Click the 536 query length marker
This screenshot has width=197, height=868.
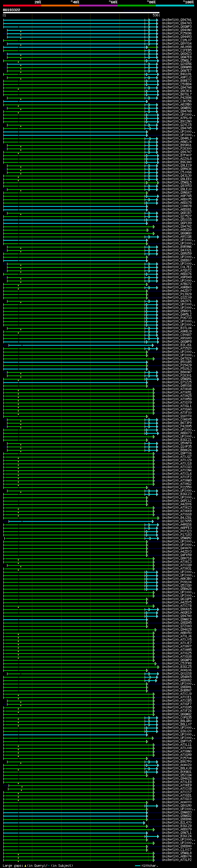tap(155, 15)
